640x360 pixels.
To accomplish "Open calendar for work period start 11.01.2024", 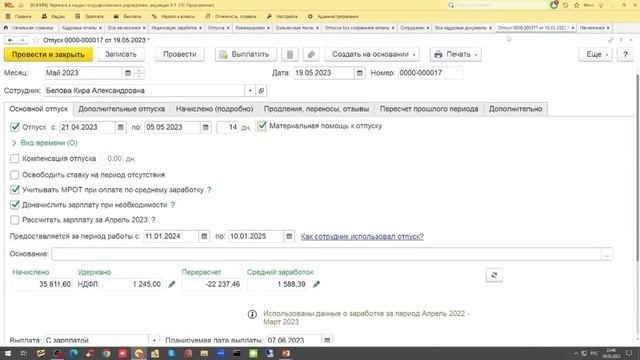I will pyautogui.click(x=204, y=236).
